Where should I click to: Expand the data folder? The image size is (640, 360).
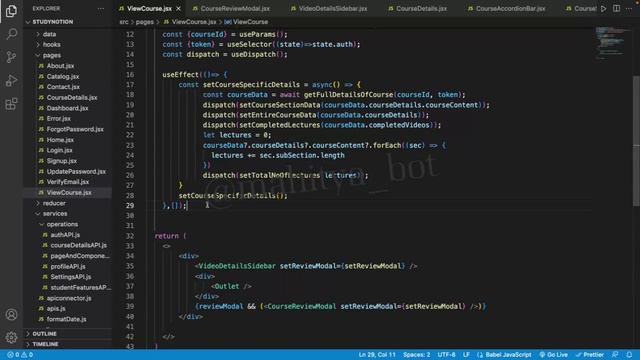coord(49,34)
